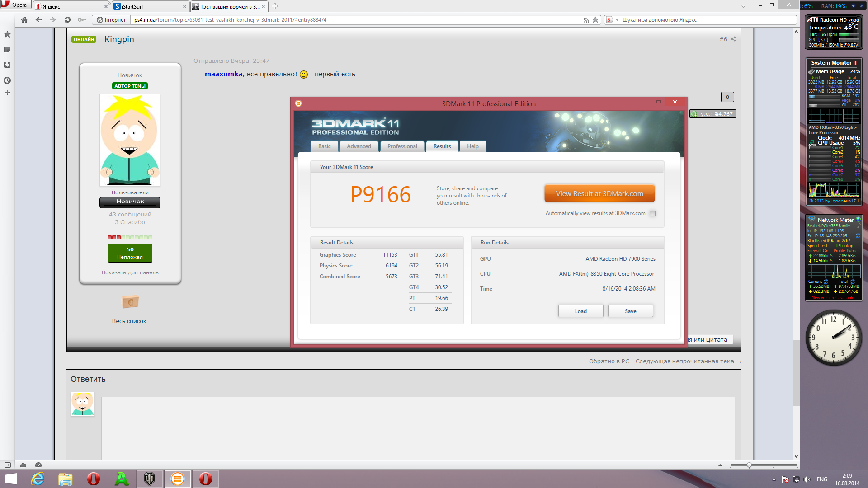Navigate forward with the forward arrow
The image size is (868, 488).
coord(53,20)
